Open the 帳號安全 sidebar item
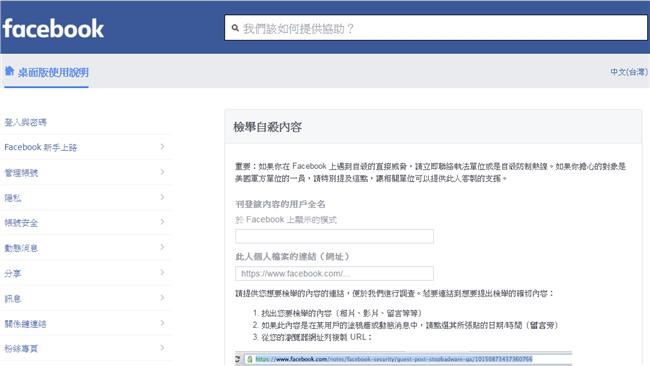 coord(21,223)
